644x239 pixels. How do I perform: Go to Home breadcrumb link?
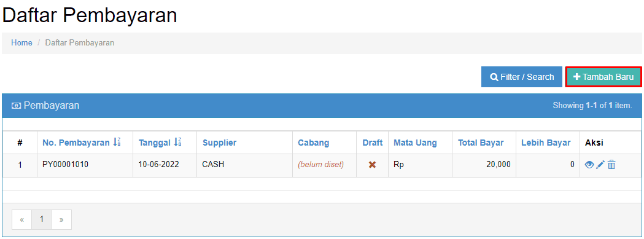coord(21,43)
